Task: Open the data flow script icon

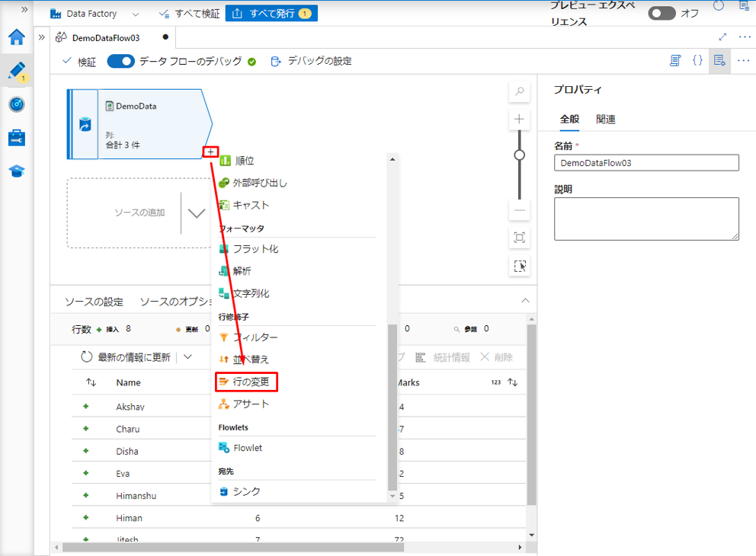Action: point(675,61)
